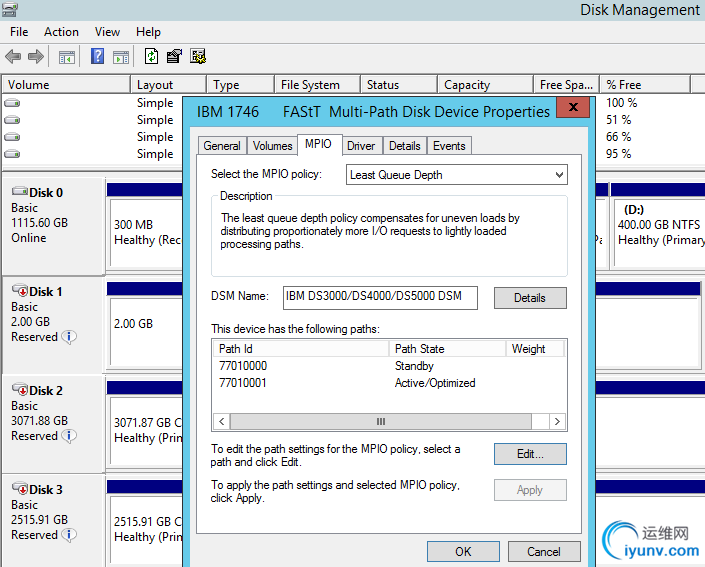
Task: Sort by the File System column header
Action: 318,85
